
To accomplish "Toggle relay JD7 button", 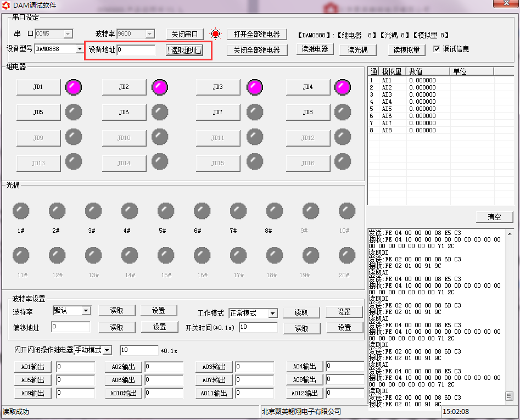I will [x=218, y=112].
